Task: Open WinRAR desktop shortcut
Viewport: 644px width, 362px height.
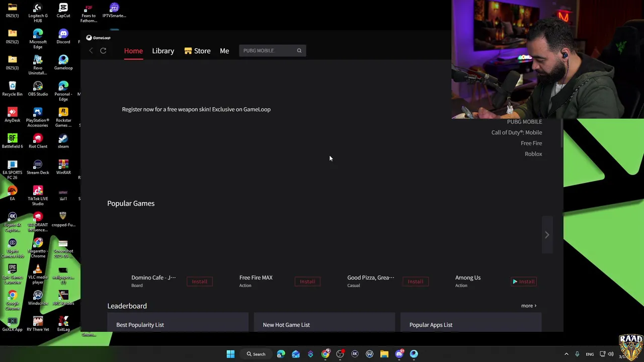Action: pos(63,167)
